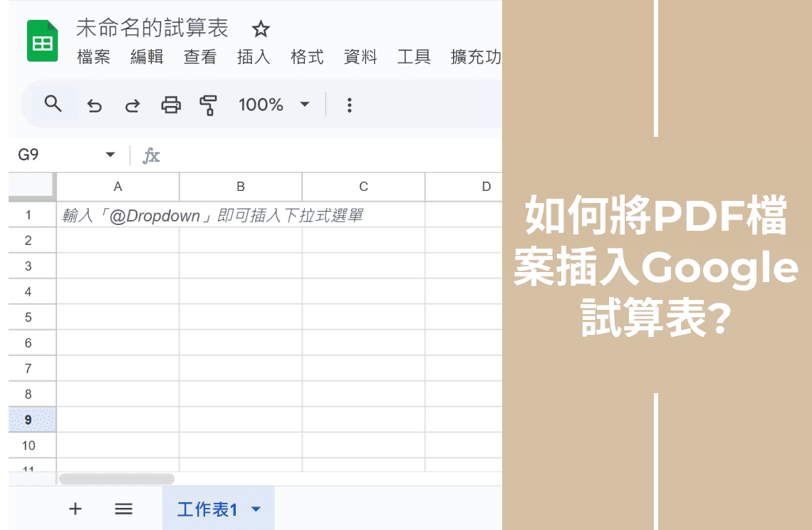Print the spreadsheet
This screenshot has width=812, height=530.
(x=171, y=105)
